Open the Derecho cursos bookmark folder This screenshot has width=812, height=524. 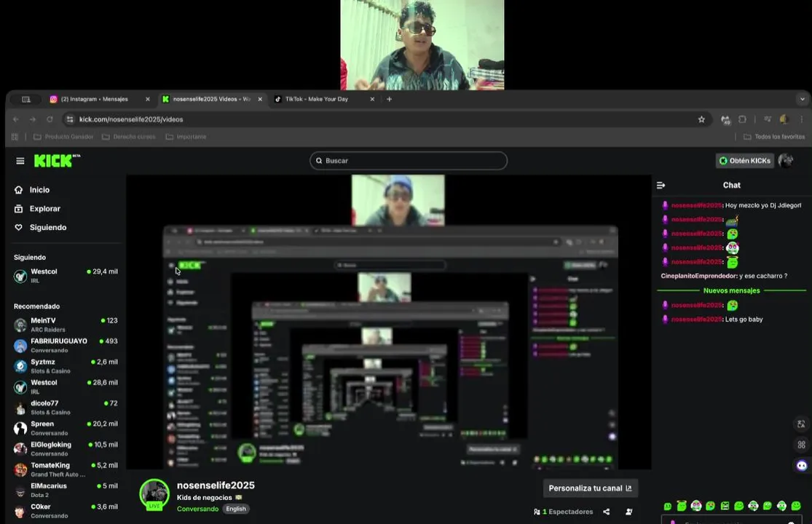[128, 137]
